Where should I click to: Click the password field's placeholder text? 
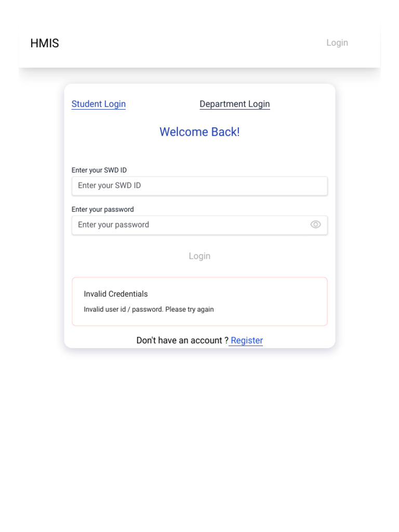[113, 225]
